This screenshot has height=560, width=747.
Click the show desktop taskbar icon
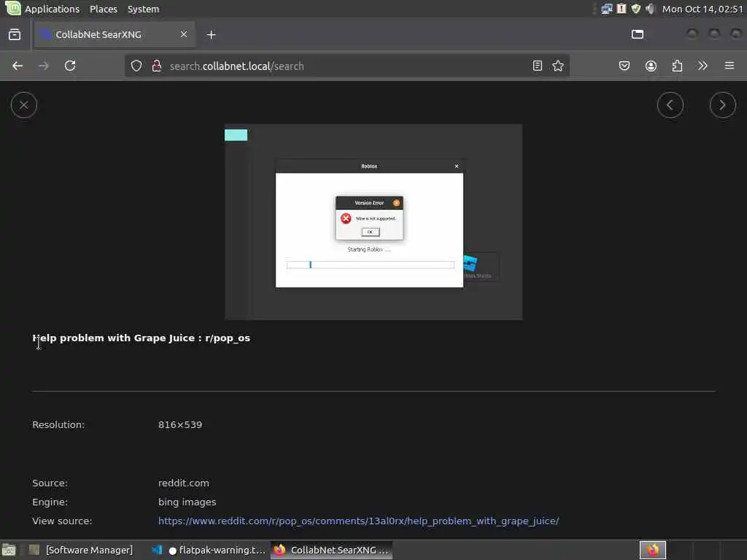pos(9,551)
